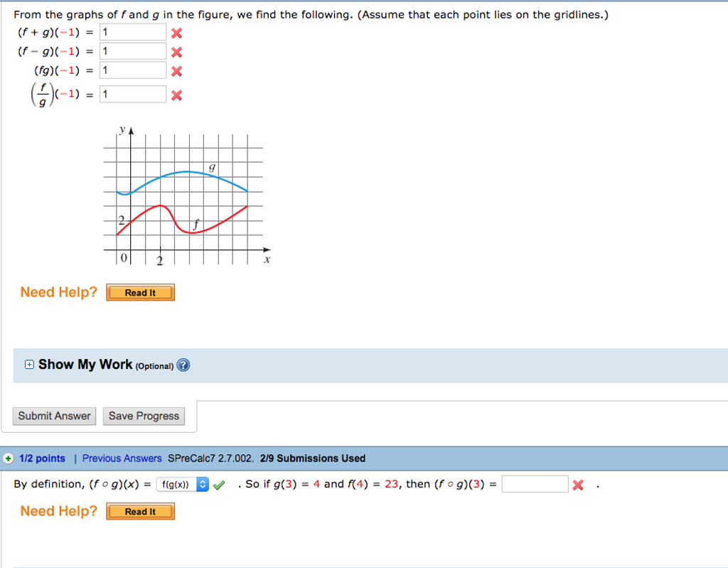Open the composition answer selector arrows
Screen dimensions: 728x568
pos(201,483)
